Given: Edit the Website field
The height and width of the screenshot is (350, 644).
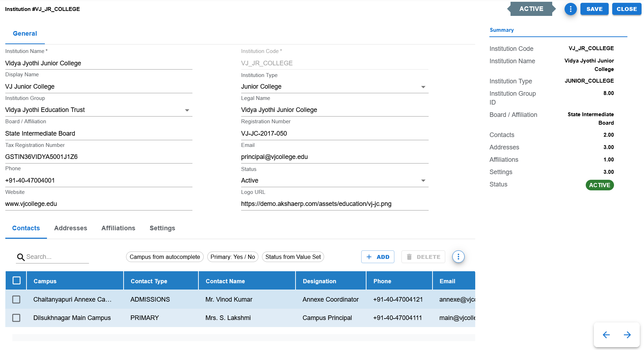Looking at the screenshot, I should pyautogui.click(x=99, y=204).
